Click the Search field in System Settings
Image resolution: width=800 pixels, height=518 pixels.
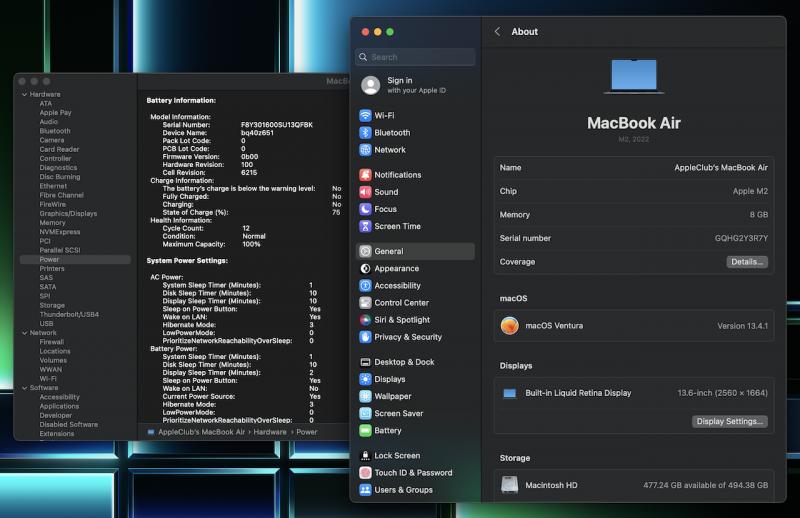pos(415,57)
